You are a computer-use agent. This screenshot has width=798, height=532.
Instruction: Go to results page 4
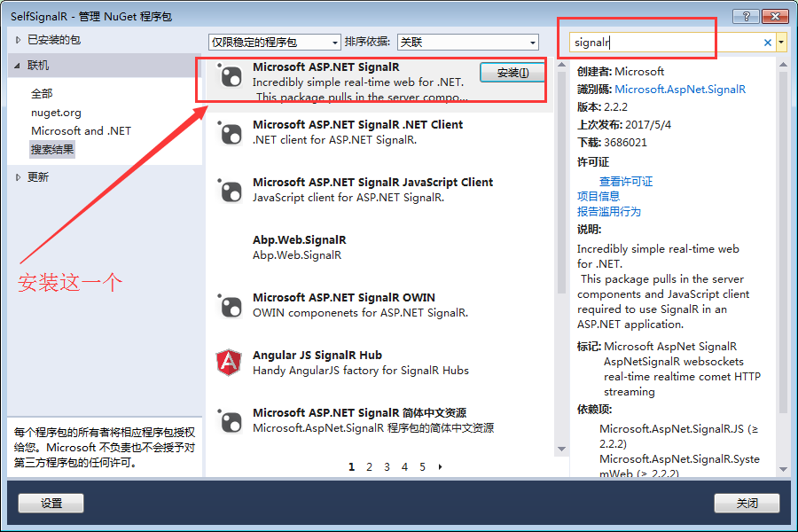404,467
